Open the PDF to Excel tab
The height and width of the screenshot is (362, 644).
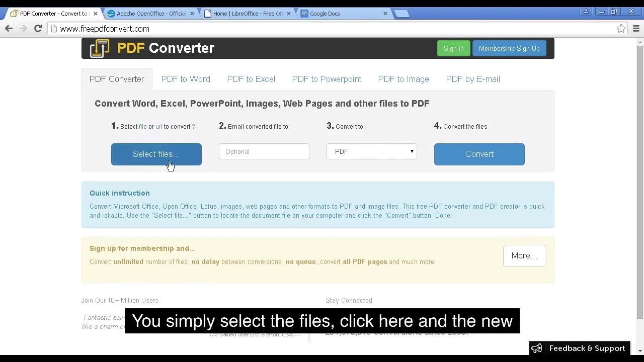coord(251,79)
